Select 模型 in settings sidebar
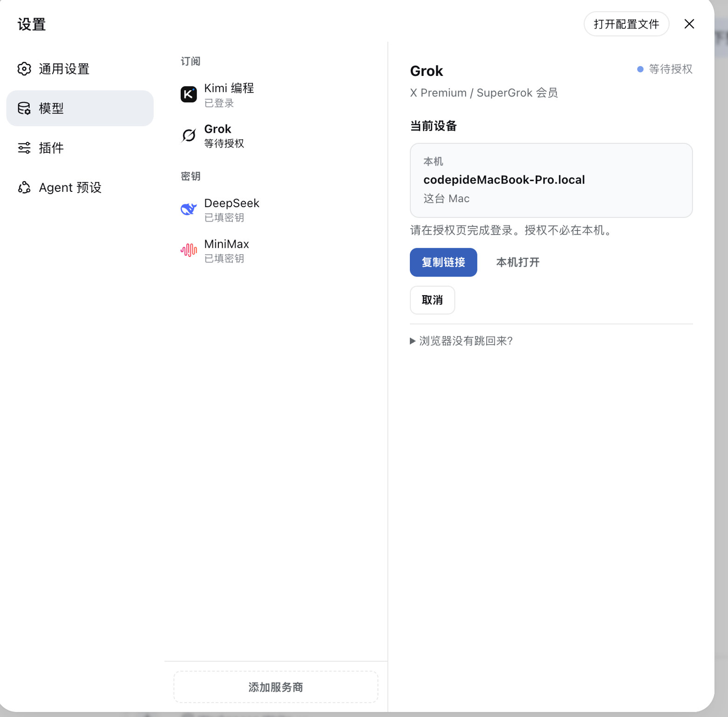This screenshot has width=728, height=717. 80,108
